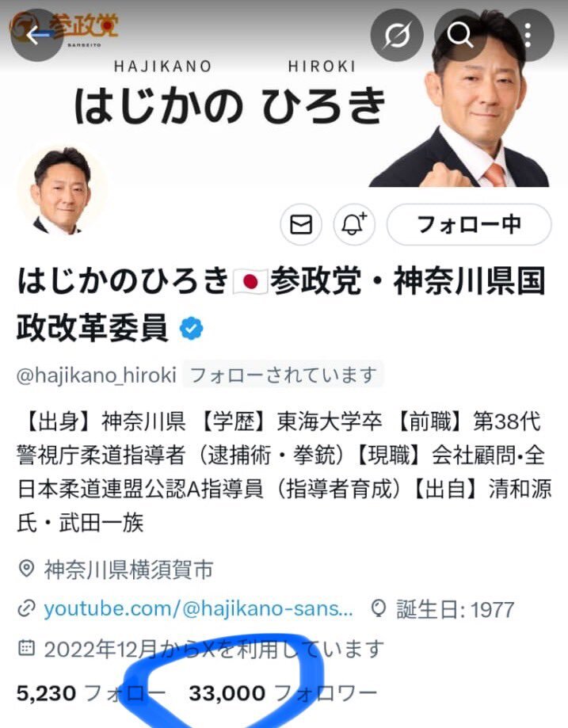The height and width of the screenshot is (728, 568).
Task: Tap the 神奈川県横須賀市 location label
Action: [x=128, y=570]
